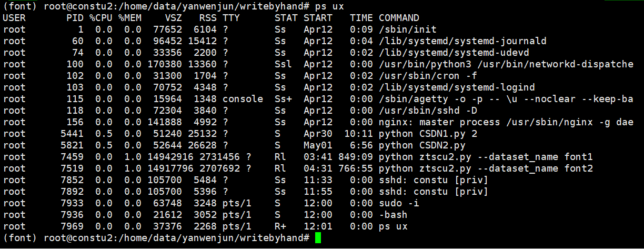Click the ztscu2.py font2 dataset command

click(x=486, y=168)
